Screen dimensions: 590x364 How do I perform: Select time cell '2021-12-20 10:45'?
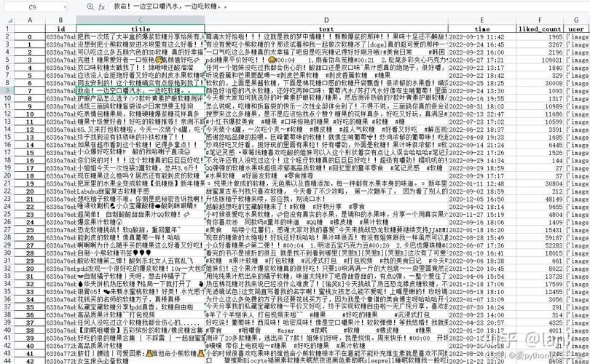482,268
